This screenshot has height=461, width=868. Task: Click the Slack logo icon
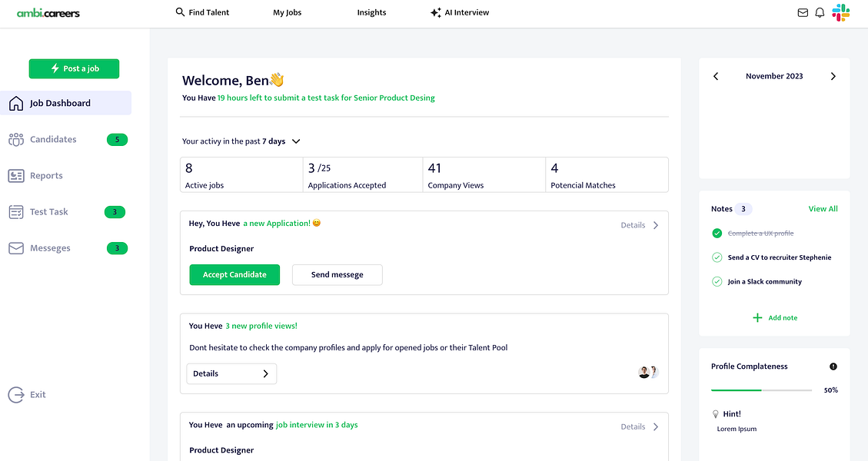pyautogui.click(x=840, y=12)
